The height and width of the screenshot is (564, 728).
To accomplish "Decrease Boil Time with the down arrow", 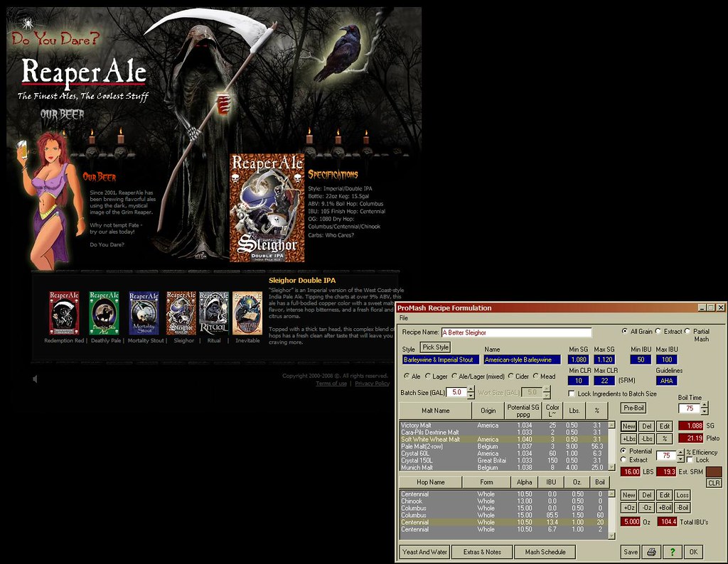I will point(705,411).
